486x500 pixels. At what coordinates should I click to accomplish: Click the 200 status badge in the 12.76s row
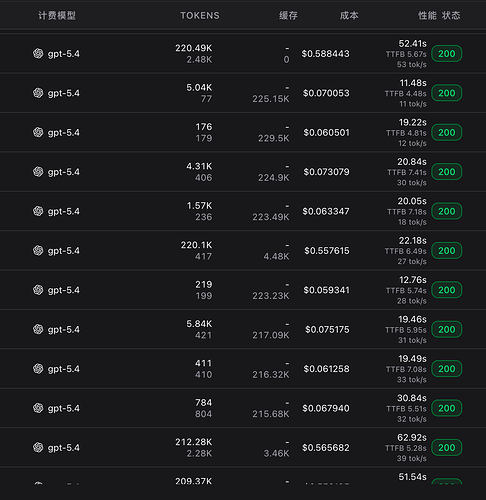(447, 290)
